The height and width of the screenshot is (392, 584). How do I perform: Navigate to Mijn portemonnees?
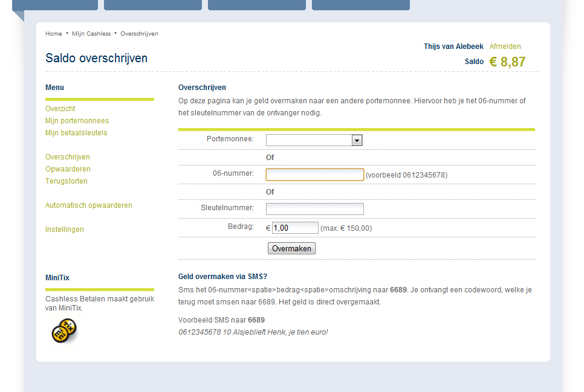[77, 121]
